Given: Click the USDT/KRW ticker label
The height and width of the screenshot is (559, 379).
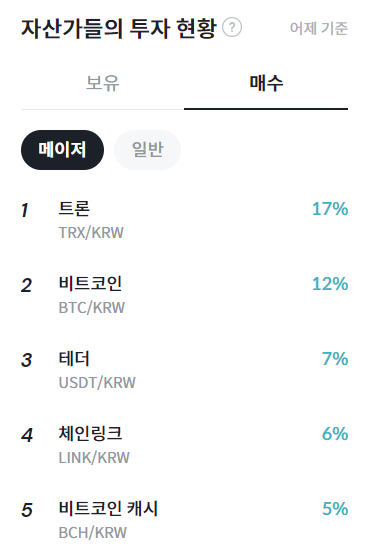Looking at the screenshot, I should (97, 383).
